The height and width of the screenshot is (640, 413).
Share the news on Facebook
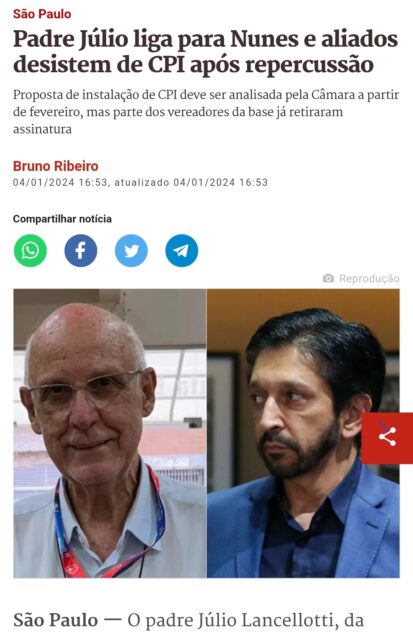(x=81, y=251)
